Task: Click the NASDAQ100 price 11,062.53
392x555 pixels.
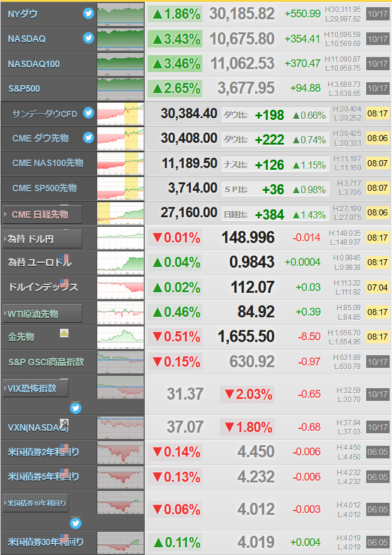Action: 243,64
